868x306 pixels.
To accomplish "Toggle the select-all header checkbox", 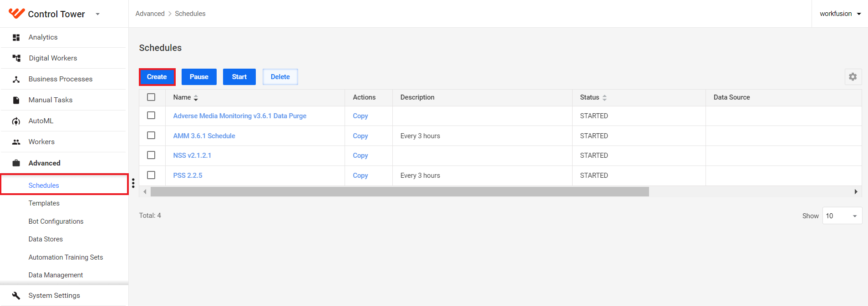I will [151, 97].
